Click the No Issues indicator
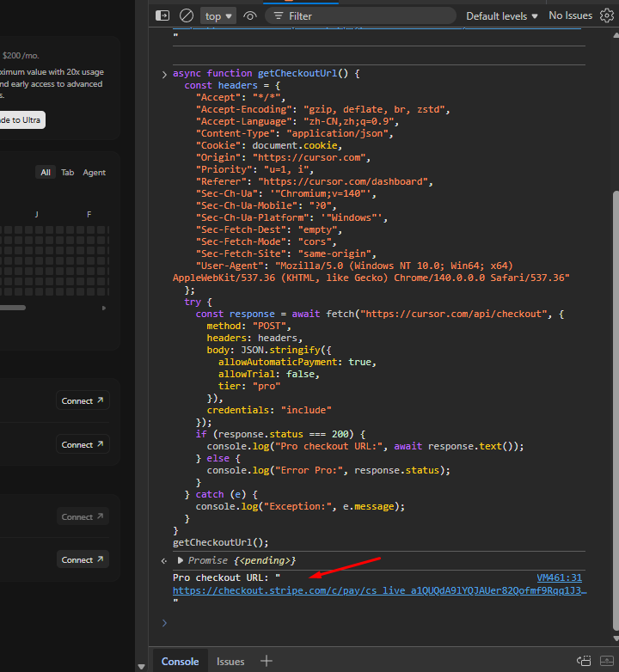Screen dimensions: 619x672 click(570, 15)
